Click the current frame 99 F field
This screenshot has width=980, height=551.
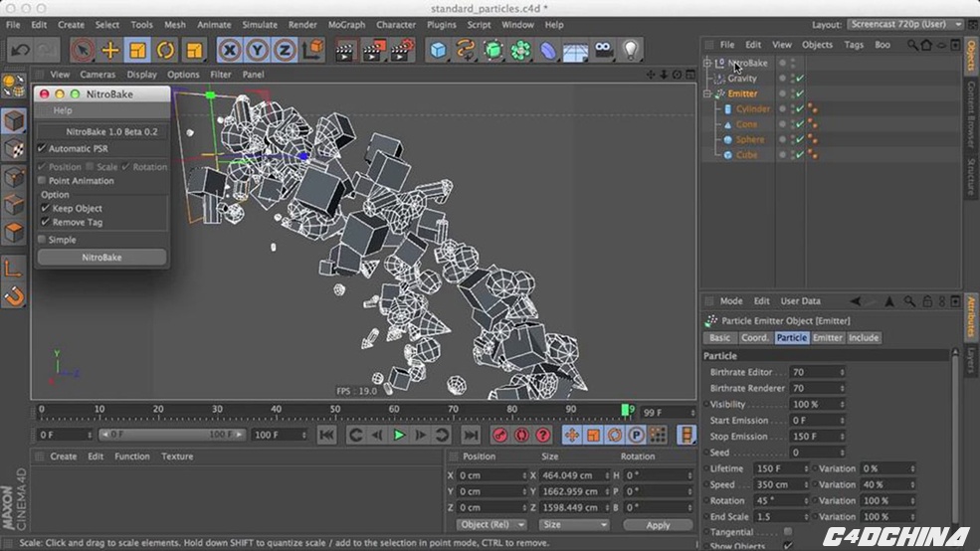[x=668, y=413]
